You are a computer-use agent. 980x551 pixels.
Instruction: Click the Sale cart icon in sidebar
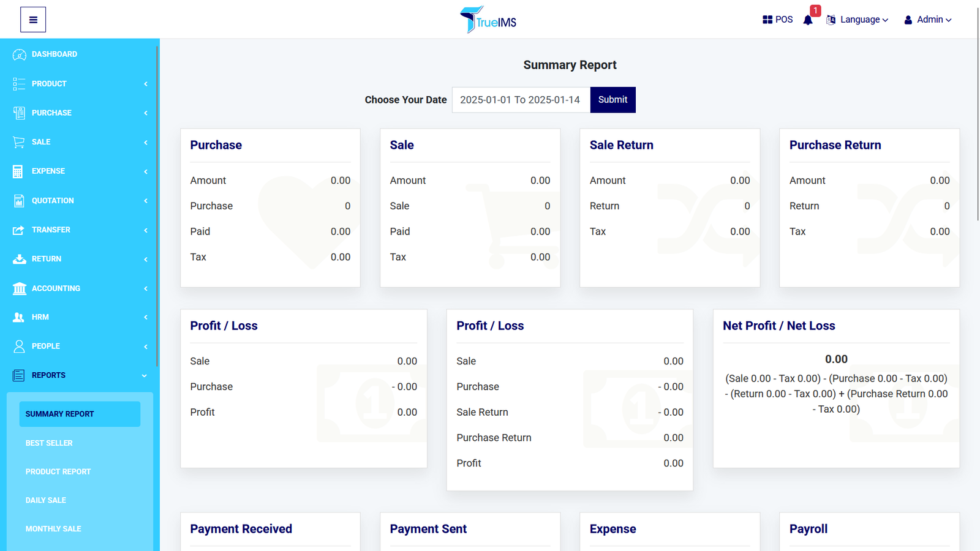[x=19, y=142]
